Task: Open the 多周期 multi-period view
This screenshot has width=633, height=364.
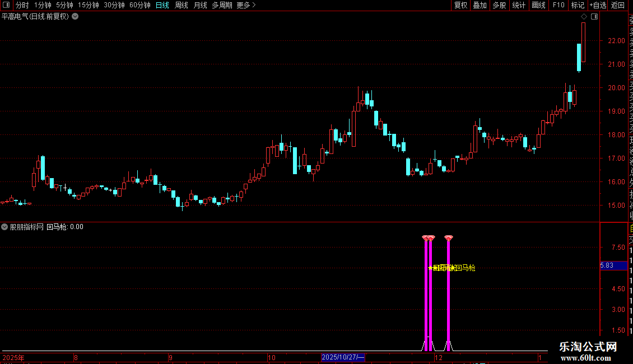Action: click(222, 5)
